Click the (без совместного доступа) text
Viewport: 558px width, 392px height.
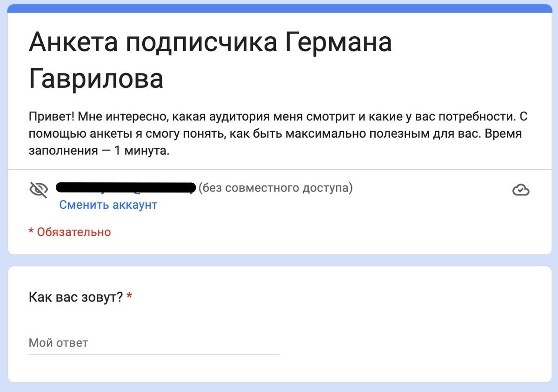click(x=275, y=188)
